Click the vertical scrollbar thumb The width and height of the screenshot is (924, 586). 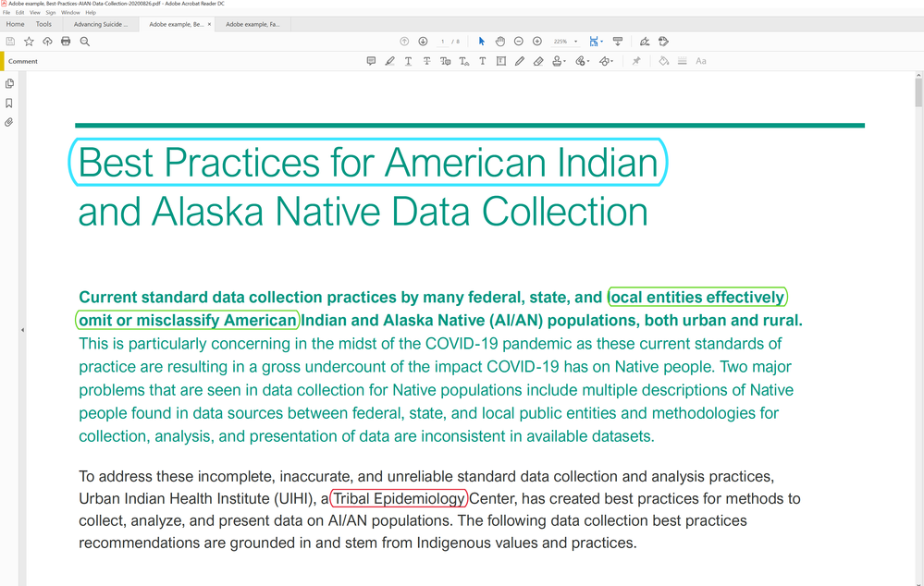[x=918, y=92]
